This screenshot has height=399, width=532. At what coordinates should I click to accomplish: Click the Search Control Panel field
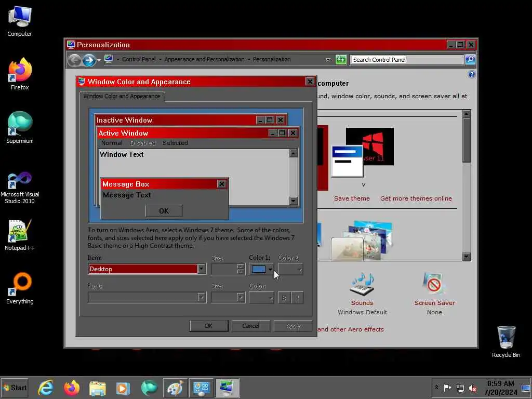407,60
